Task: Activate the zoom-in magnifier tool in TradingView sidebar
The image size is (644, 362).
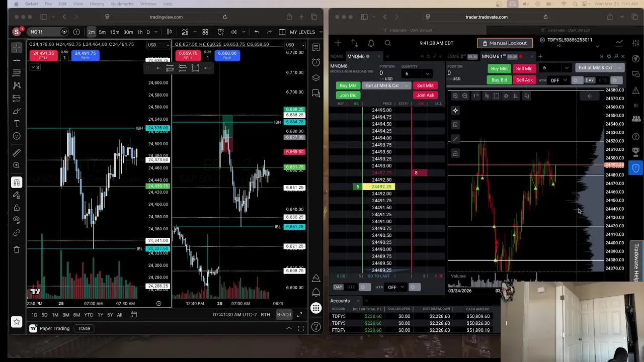Action: point(17,165)
